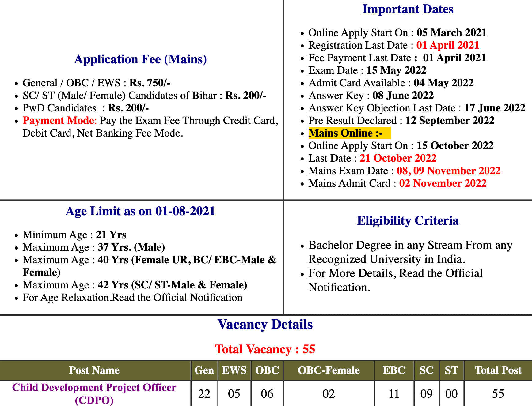Image resolution: width=532 pixels, height=406 pixels.
Task: Select the Registration Last Date 01 April 2021
Action: tap(393, 45)
